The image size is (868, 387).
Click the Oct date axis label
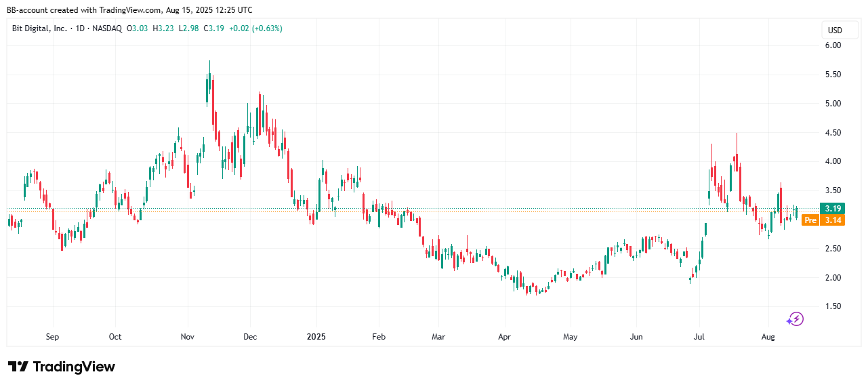(115, 337)
